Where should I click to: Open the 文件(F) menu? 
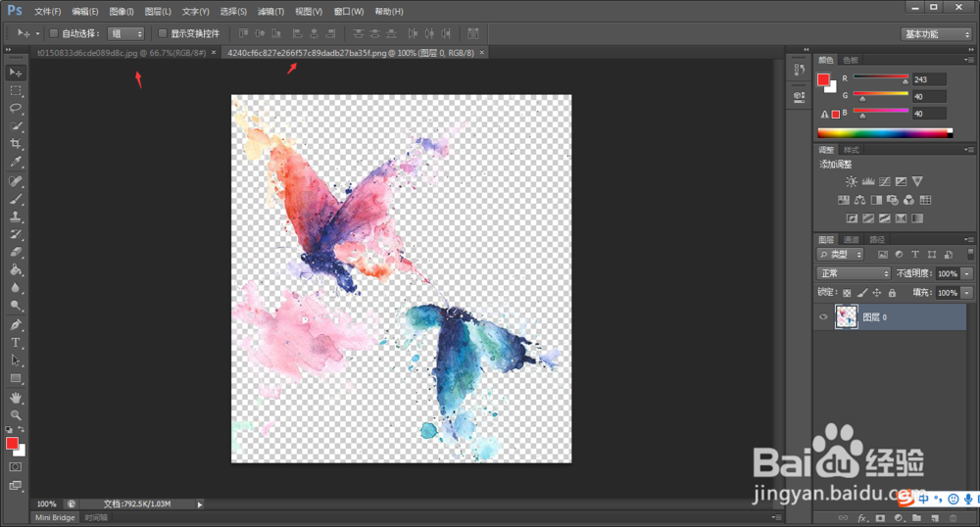47,11
